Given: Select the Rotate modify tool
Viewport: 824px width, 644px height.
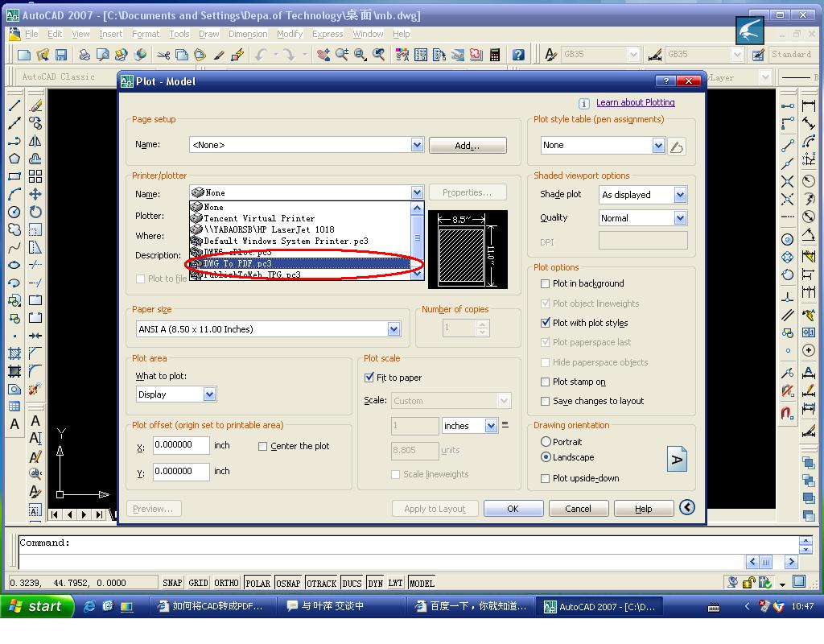Looking at the screenshot, I should coord(35,212).
